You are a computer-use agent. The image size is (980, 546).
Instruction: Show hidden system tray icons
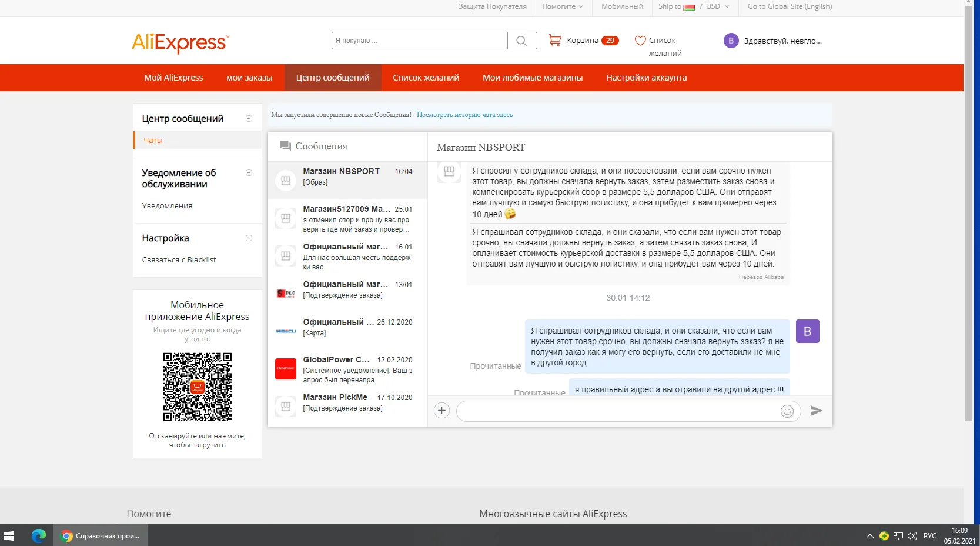[x=869, y=535]
